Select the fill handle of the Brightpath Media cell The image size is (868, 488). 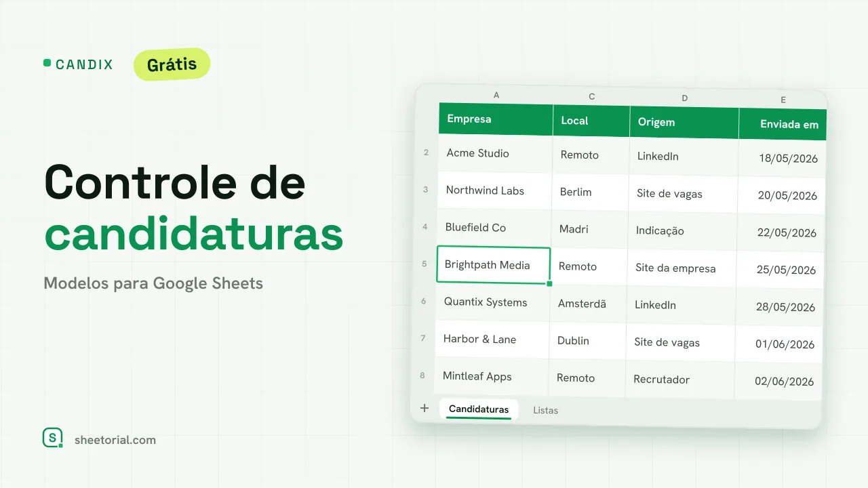click(549, 283)
